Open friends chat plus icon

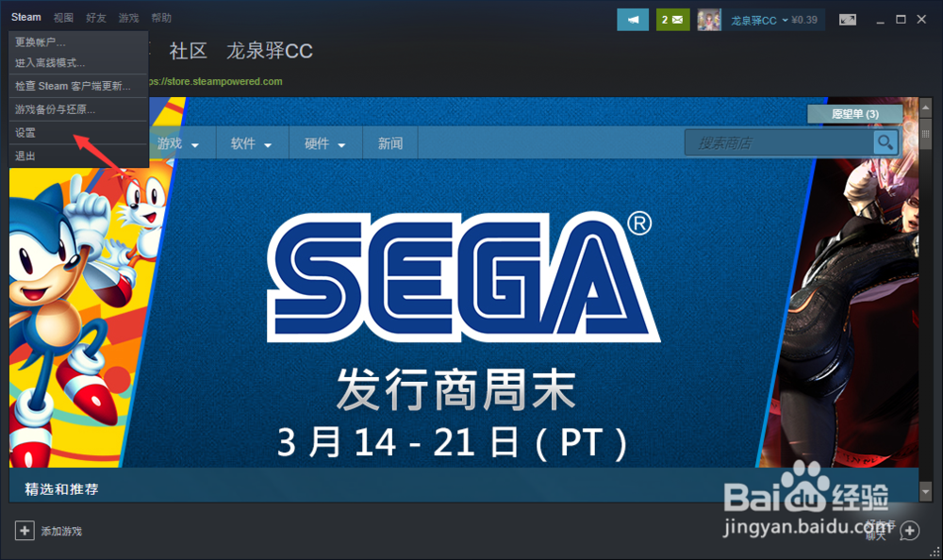(x=910, y=531)
